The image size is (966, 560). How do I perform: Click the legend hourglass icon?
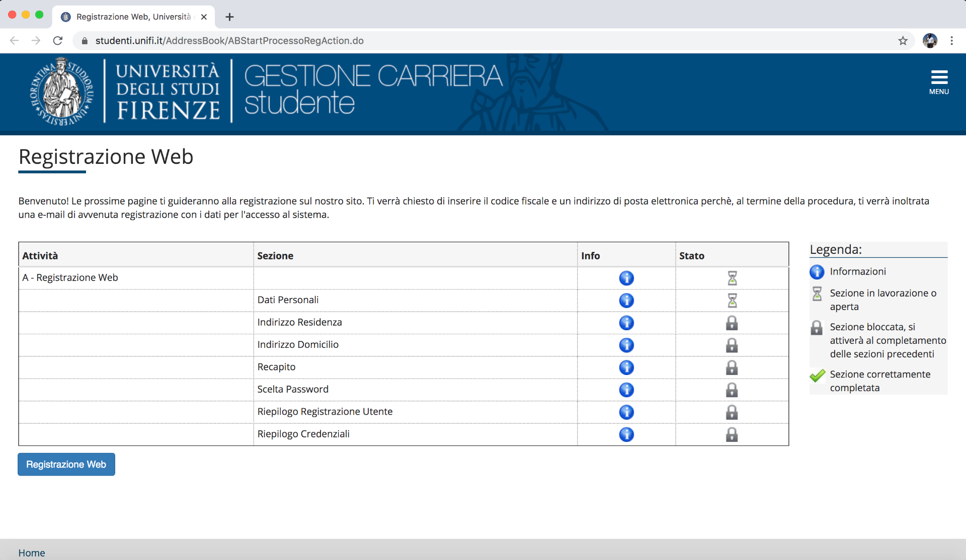(817, 294)
